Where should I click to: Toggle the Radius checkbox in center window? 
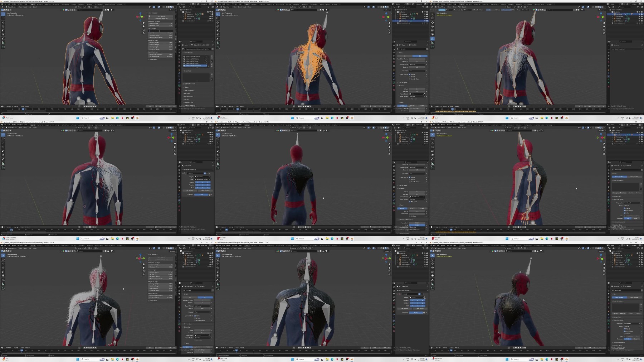[x=410, y=177]
